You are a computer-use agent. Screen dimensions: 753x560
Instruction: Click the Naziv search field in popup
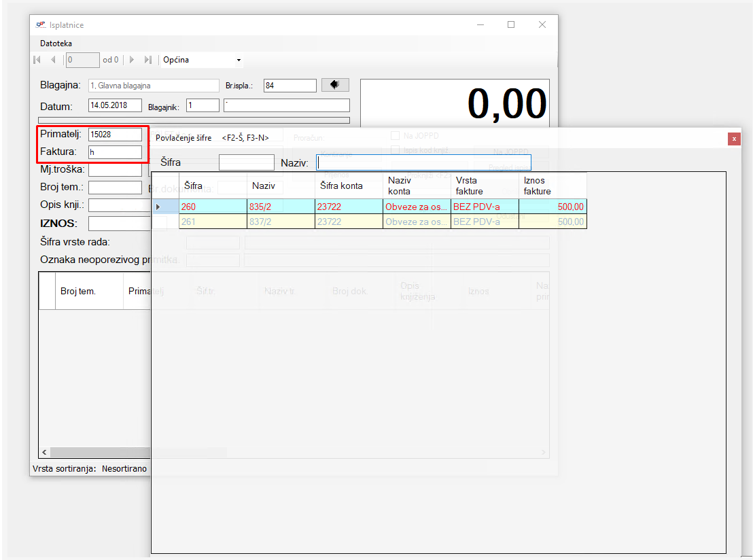(x=423, y=163)
